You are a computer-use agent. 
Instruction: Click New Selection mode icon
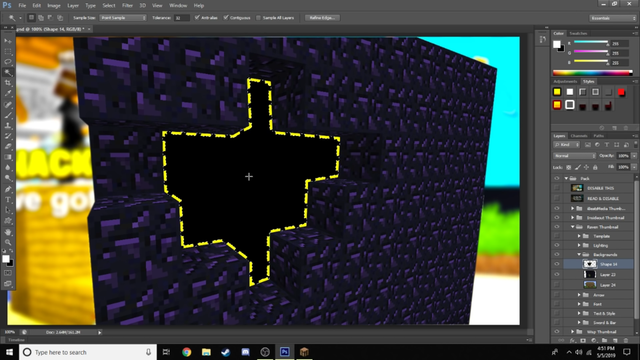click(31, 18)
